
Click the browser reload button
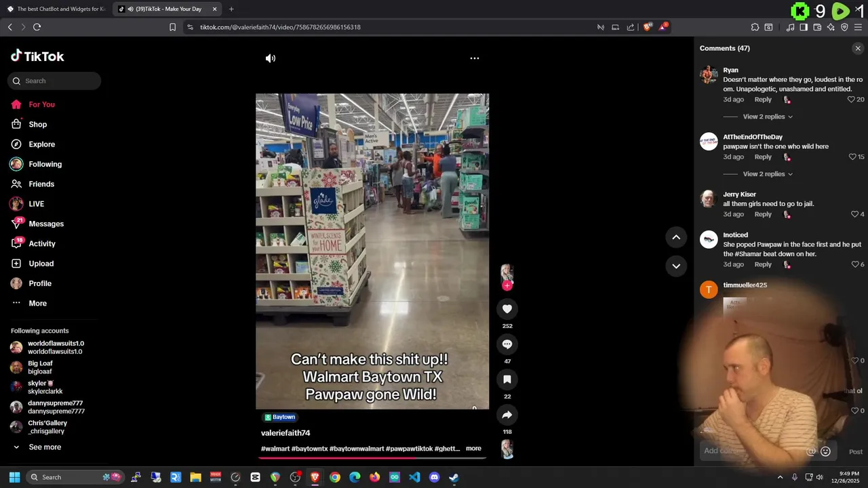(37, 27)
